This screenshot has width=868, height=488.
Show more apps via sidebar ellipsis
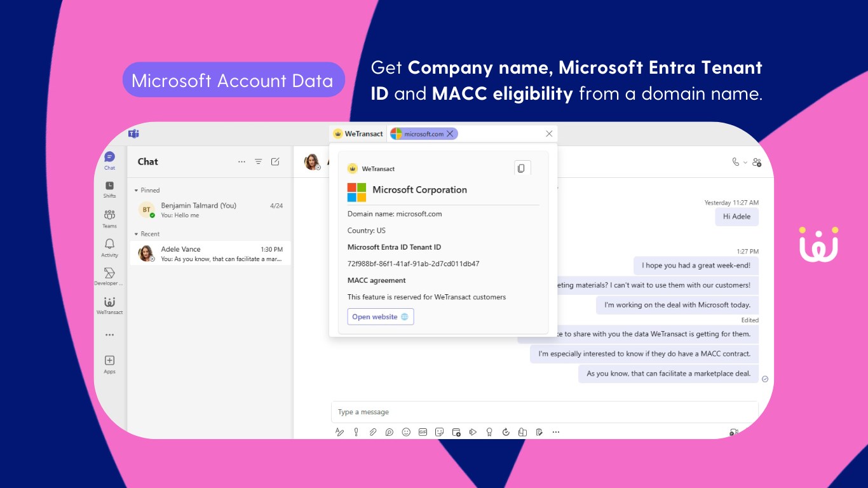click(109, 335)
